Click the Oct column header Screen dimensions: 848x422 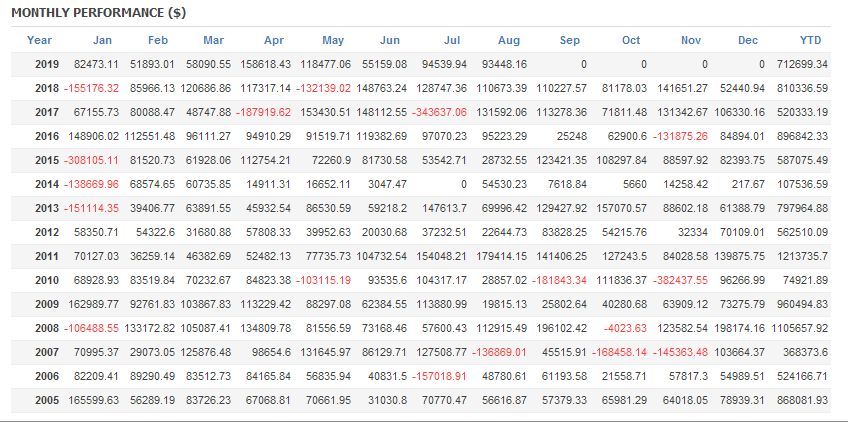(x=630, y=40)
